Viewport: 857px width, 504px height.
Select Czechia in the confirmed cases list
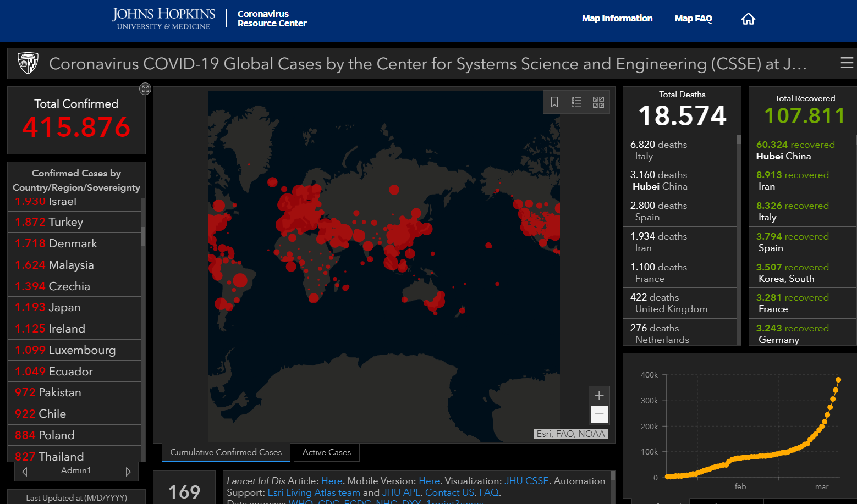[x=74, y=286]
